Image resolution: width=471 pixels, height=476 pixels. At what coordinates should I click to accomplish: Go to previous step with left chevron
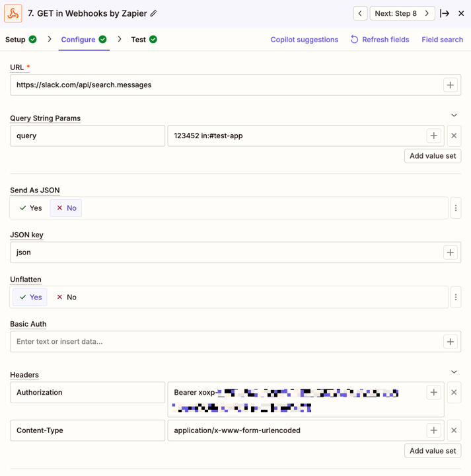[x=360, y=13]
